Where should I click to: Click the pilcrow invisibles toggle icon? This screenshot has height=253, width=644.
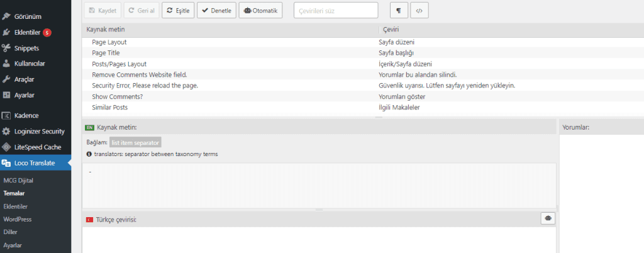point(399,11)
